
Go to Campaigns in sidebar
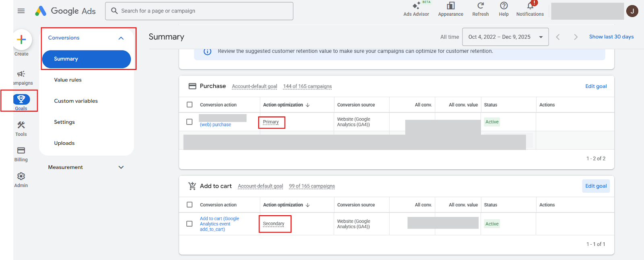click(21, 78)
